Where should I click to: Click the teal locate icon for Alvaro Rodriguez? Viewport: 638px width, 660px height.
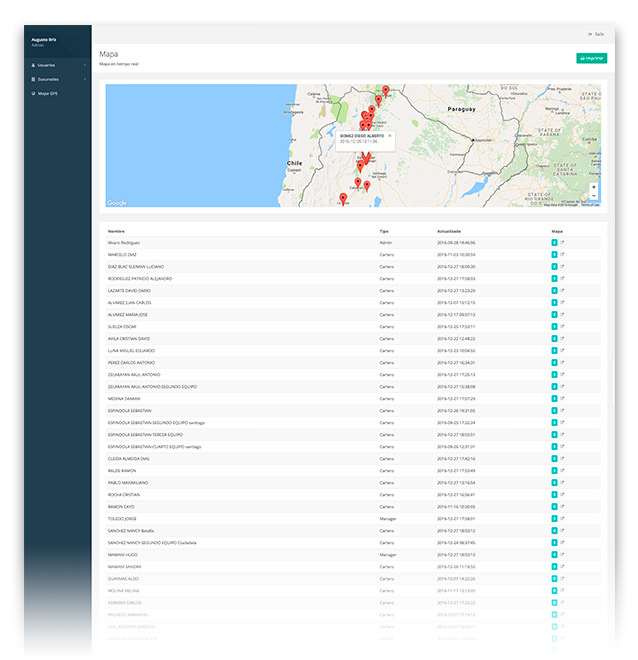[553, 243]
